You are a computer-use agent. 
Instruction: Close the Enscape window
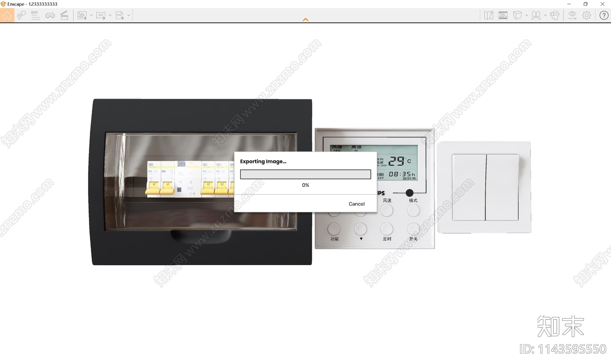[x=602, y=4]
